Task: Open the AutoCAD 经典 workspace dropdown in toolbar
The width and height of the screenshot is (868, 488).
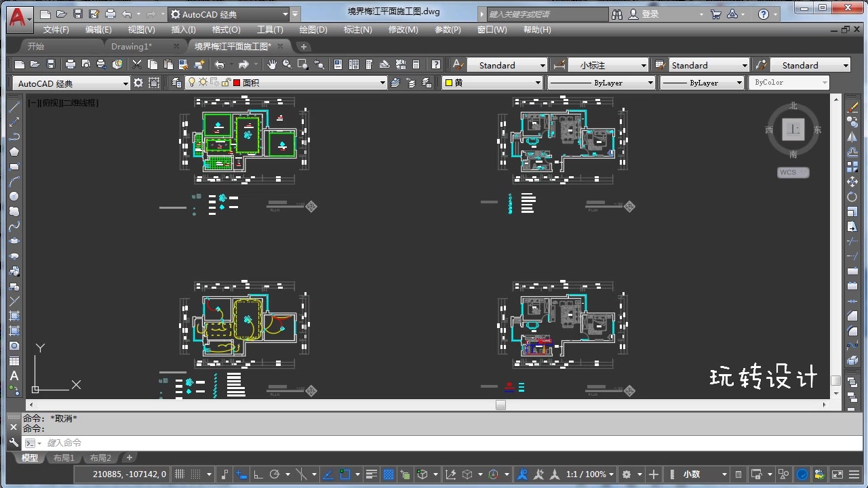Action: click(x=71, y=83)
